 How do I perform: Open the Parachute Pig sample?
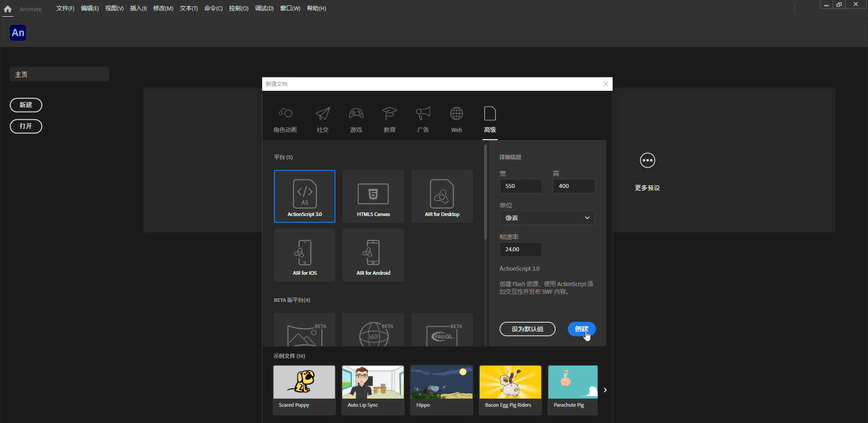coord(573,390)
